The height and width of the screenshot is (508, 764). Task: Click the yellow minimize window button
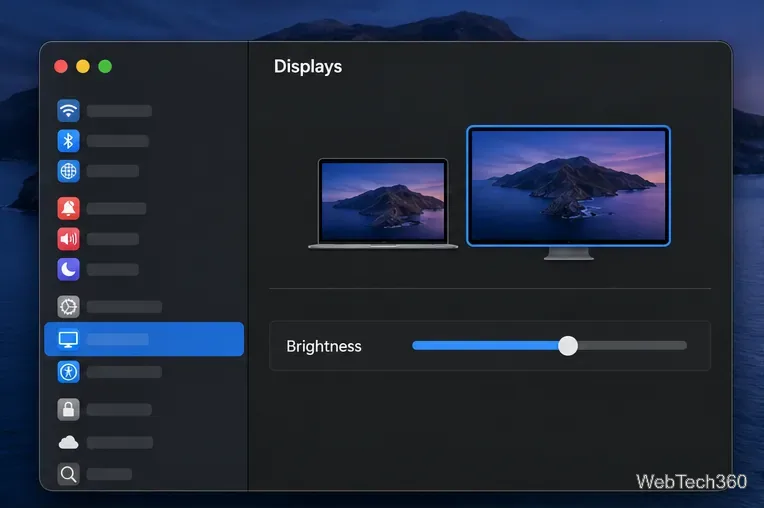[83, 66]
